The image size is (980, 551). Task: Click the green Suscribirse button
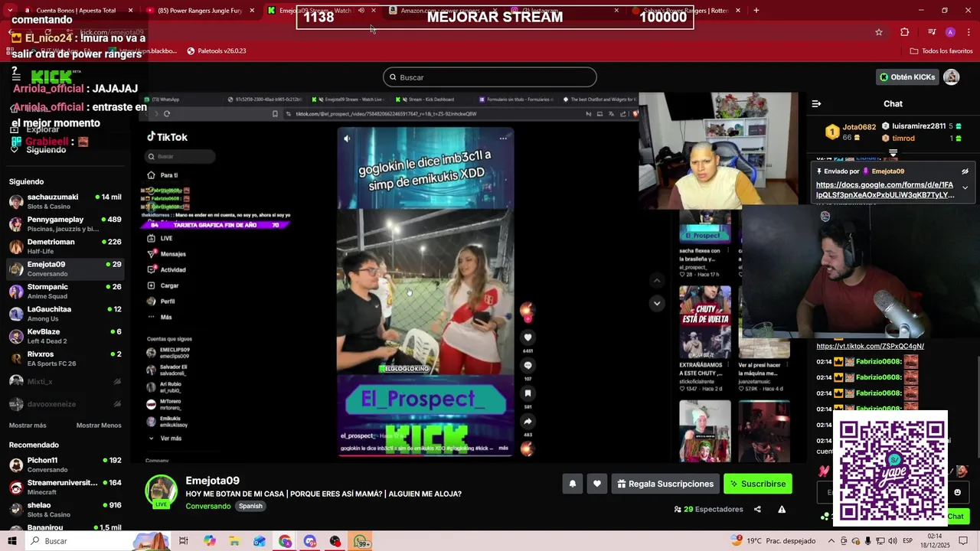758,484
